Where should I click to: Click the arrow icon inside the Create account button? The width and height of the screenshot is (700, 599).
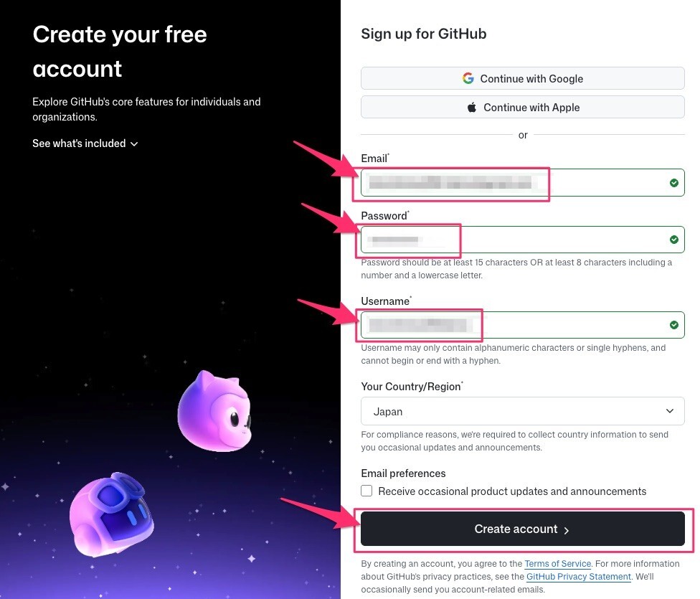(x=566, y=529)
